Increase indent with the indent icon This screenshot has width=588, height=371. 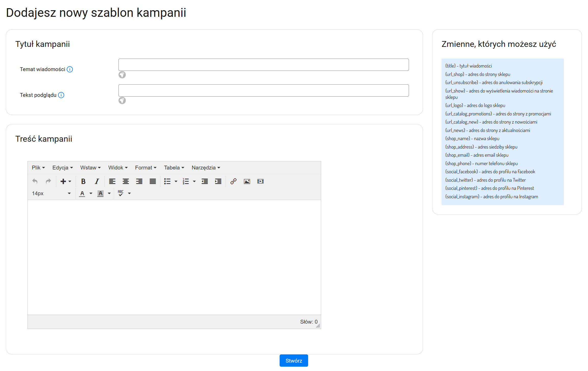(x=218, y=181)
